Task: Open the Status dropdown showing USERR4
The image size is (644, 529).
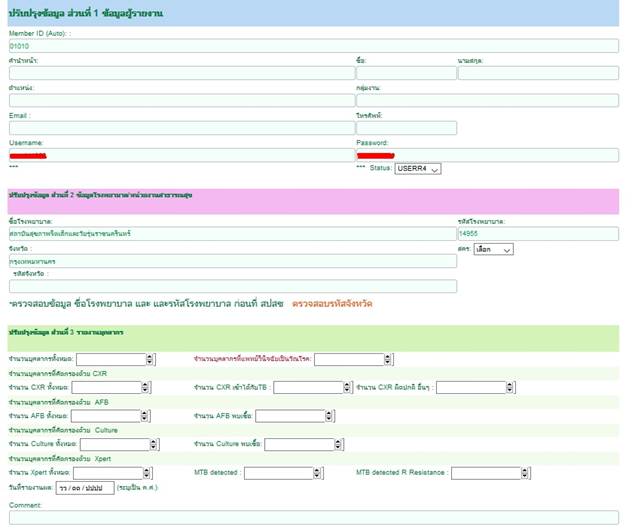Action: (x=418, y=169)
